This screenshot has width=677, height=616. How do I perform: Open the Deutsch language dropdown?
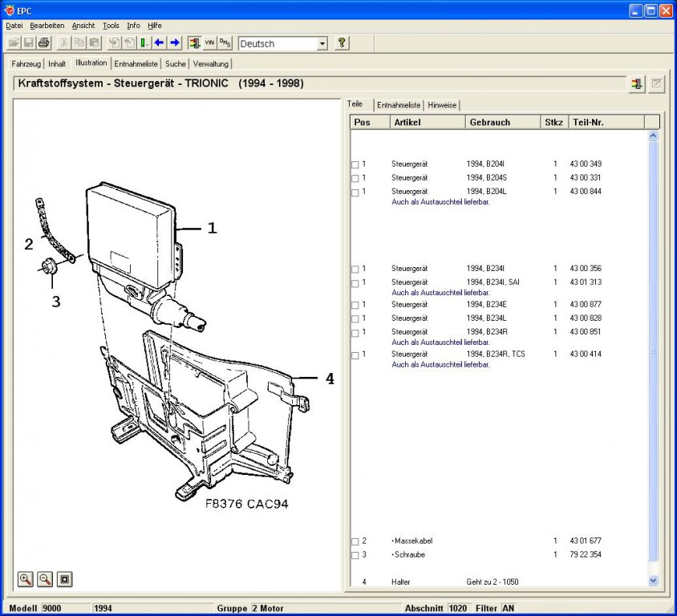pyautogui.click(x=322, y=43)
